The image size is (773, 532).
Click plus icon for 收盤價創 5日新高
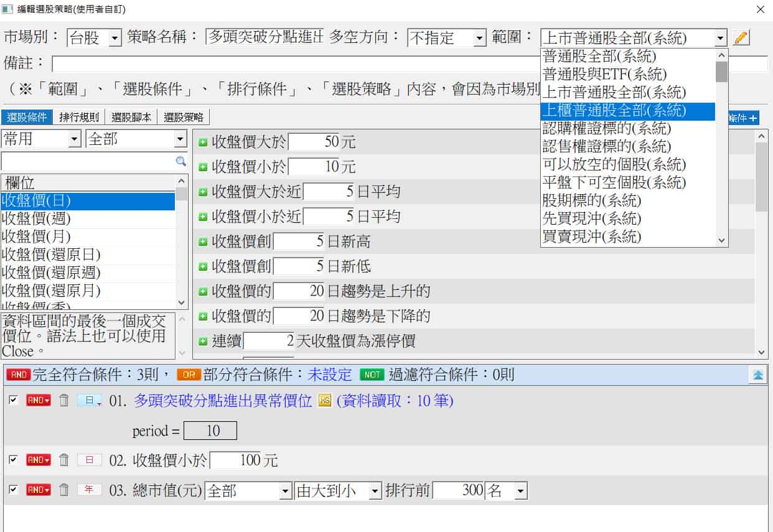tap(203, 241)
